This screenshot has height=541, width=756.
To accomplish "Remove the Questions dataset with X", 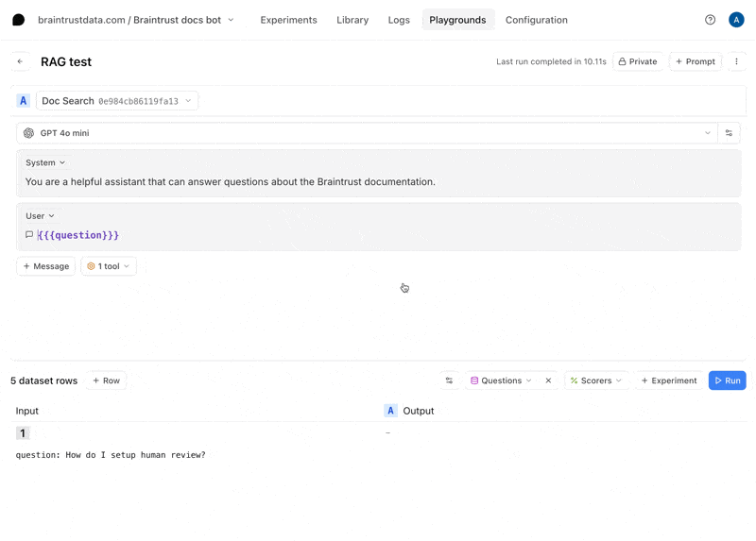I will (548, 380).
